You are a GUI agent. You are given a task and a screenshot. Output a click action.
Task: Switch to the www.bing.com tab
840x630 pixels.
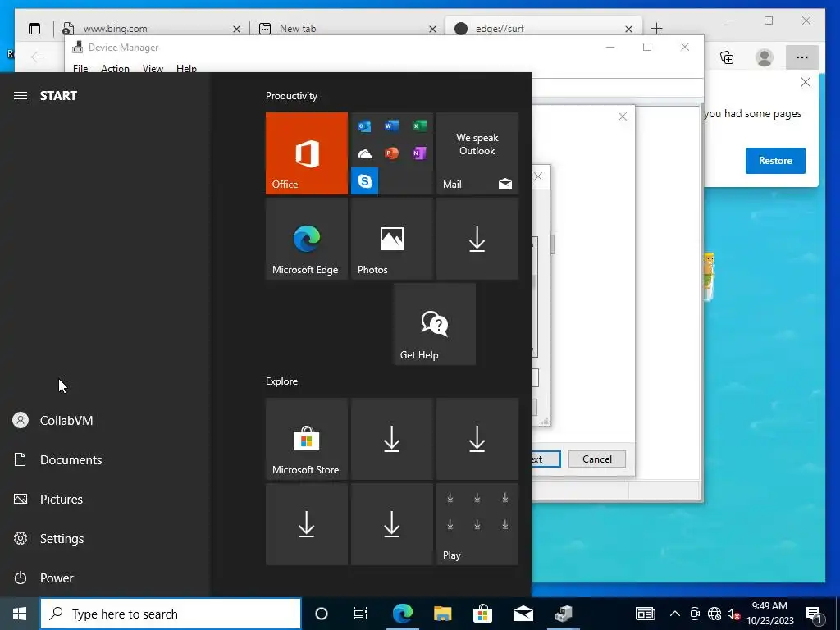click(150, 29)
